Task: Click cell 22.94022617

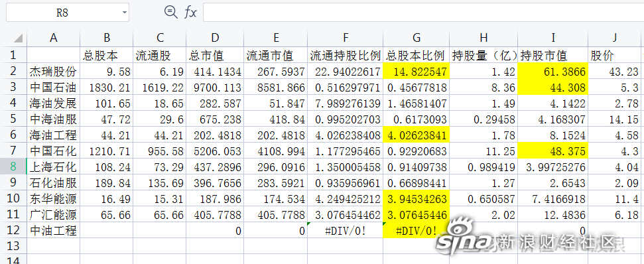Action: pyautogui.click(x=346, y=71)
